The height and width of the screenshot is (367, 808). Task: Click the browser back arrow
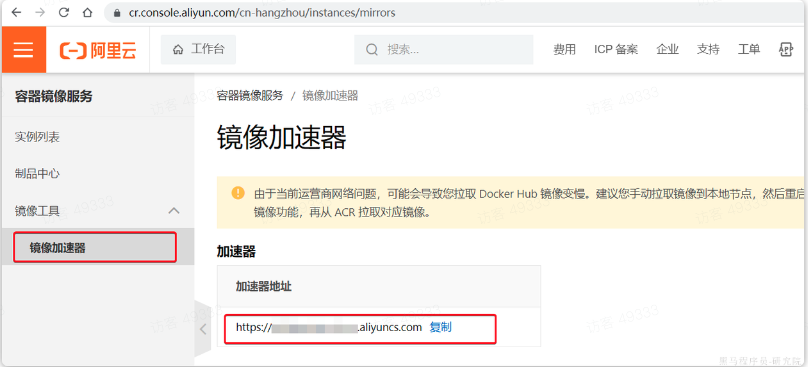click(x=16, y=12)
